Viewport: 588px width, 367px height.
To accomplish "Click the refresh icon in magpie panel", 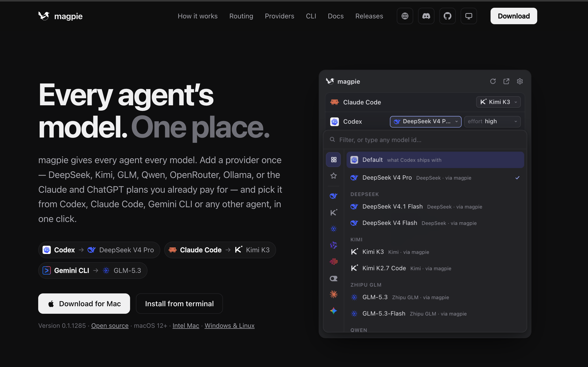I will [x=493, y=81].
